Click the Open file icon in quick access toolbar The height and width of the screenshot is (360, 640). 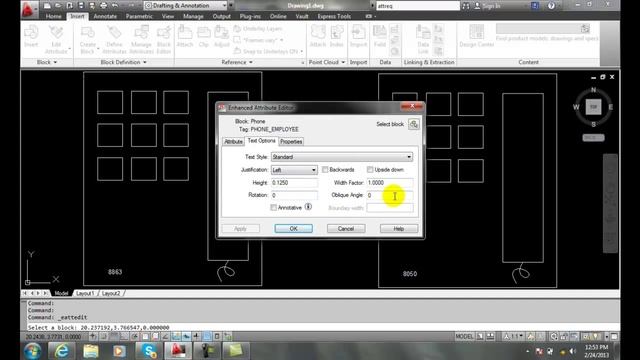[58, 6]
